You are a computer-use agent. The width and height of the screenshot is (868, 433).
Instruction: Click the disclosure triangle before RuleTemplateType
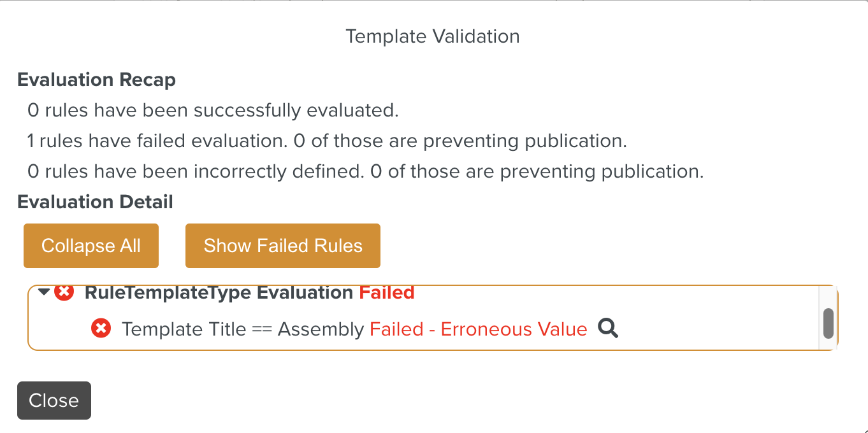coord(43,292)
